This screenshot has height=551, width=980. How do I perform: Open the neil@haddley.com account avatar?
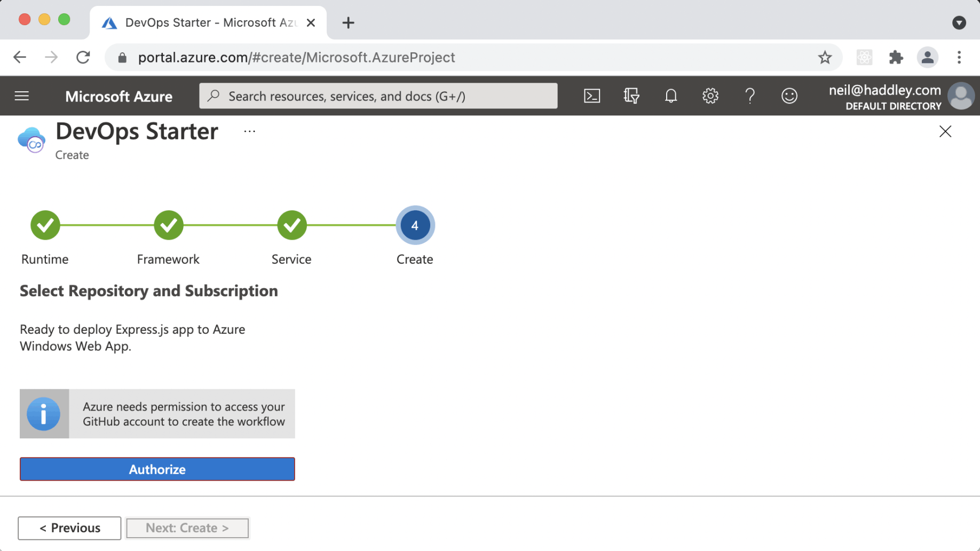pos(961,96)
